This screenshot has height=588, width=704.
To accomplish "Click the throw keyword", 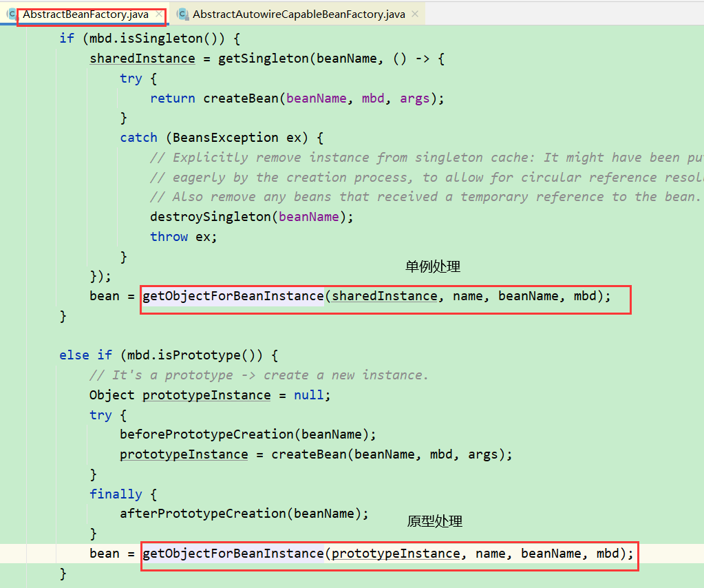I will (169, 237).
